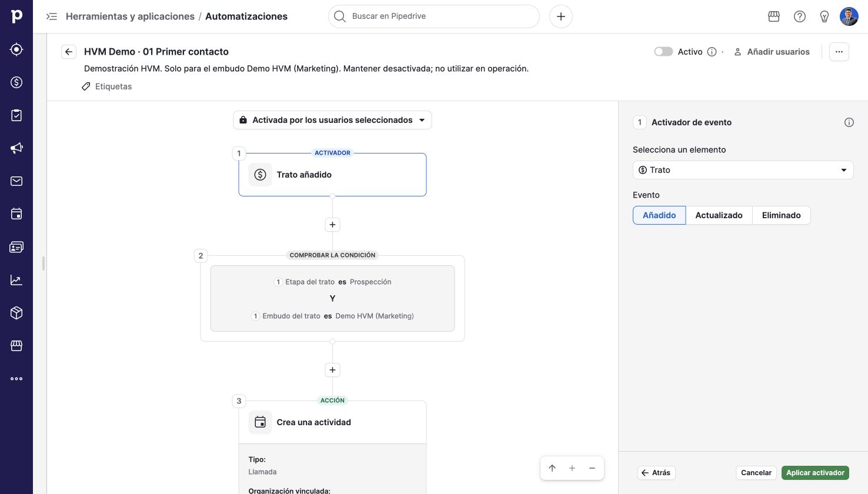868x494 pixels.
Task: Click Embudo del trato es Demo HVM condition
Action: [x=333, y=316]
